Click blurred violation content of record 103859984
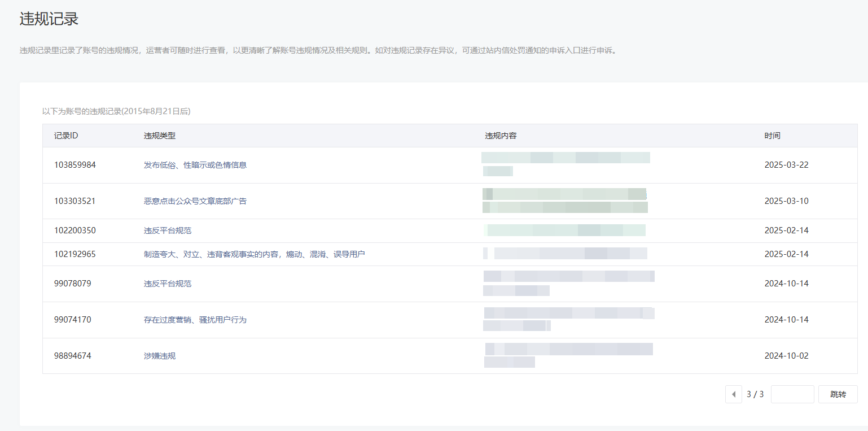868x431 pixels. point(565,164)
